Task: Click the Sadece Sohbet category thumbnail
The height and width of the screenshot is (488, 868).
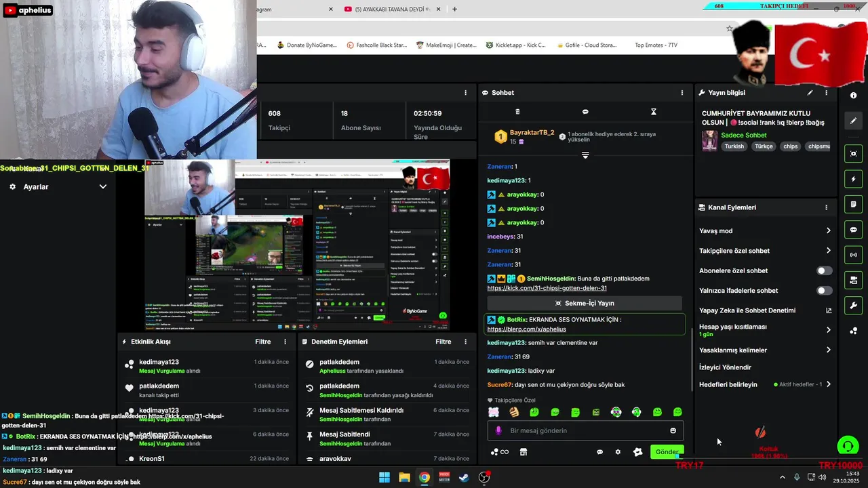Action: (x=709, y=140)
